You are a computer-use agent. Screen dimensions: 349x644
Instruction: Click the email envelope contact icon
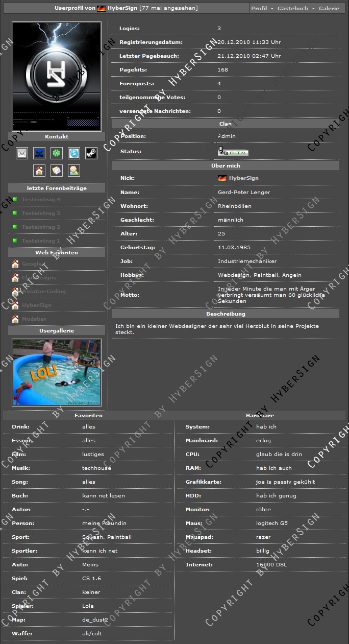tap(22, 153)
